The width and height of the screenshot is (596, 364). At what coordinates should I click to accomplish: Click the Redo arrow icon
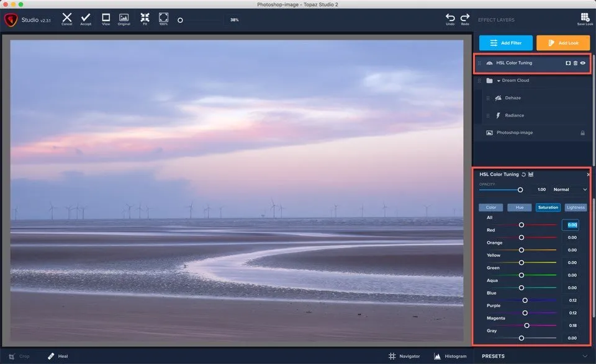(465, 17)
